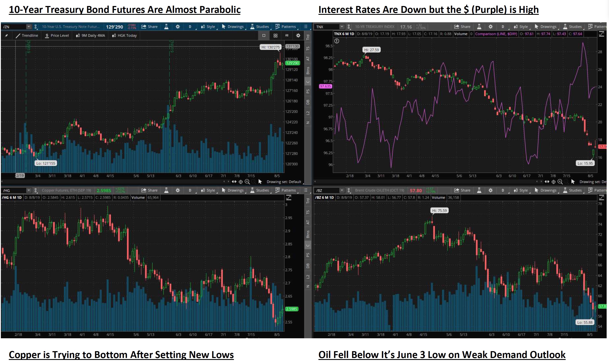The image size is (609, 364).
Task: Click time axis scroll arrows under /ZN chart
Action: (x=234, y=182)
